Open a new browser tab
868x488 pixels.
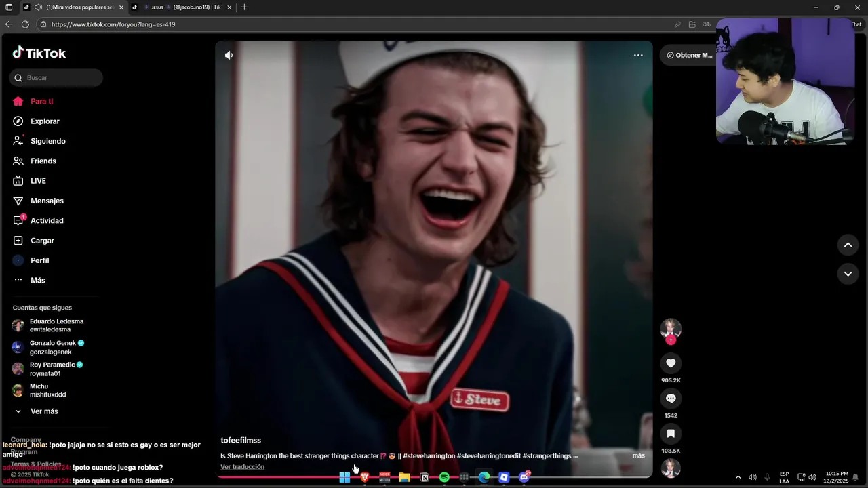point(244,7)
